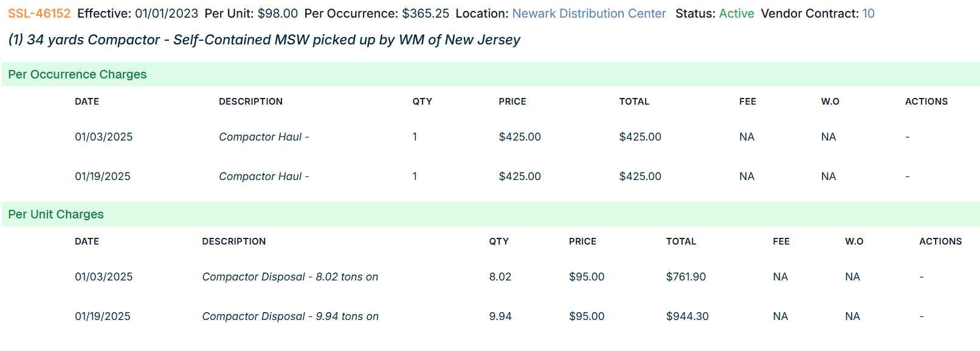Click vendor contract number 10 link
Screen dimensions: 980x351
868,13
